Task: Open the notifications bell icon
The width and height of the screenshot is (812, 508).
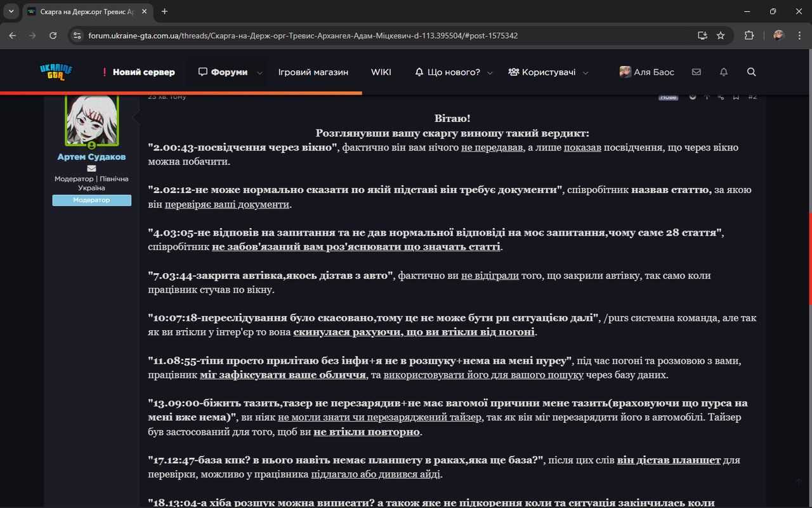Action: pyautogui.click(x=724, y=72)
